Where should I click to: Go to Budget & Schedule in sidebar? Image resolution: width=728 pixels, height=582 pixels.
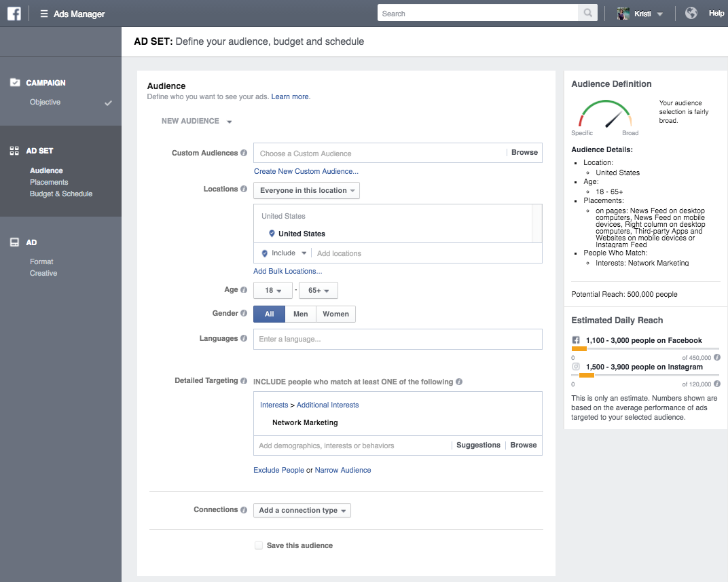coord(61,194)
